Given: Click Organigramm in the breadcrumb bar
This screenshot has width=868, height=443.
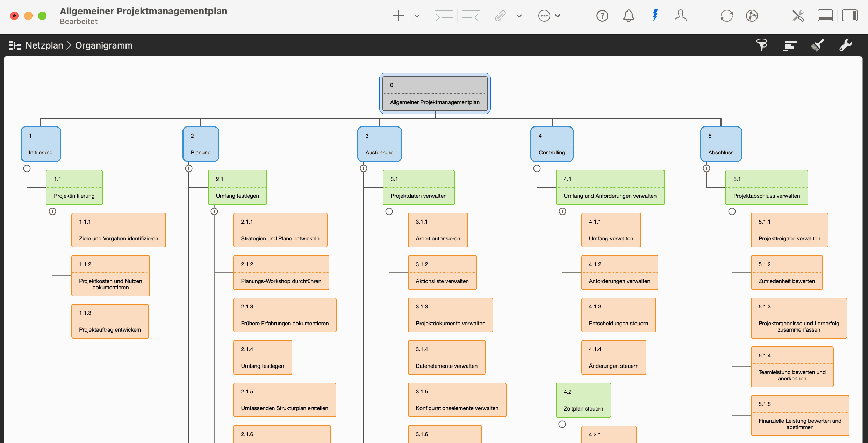Looking at the screenshot, I should coord(103,45).
